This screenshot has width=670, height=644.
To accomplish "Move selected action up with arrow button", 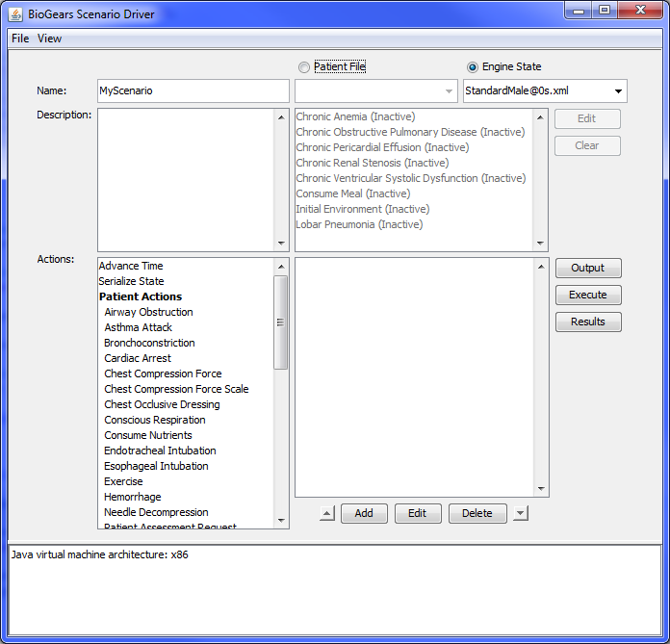I will coord(327,513).
